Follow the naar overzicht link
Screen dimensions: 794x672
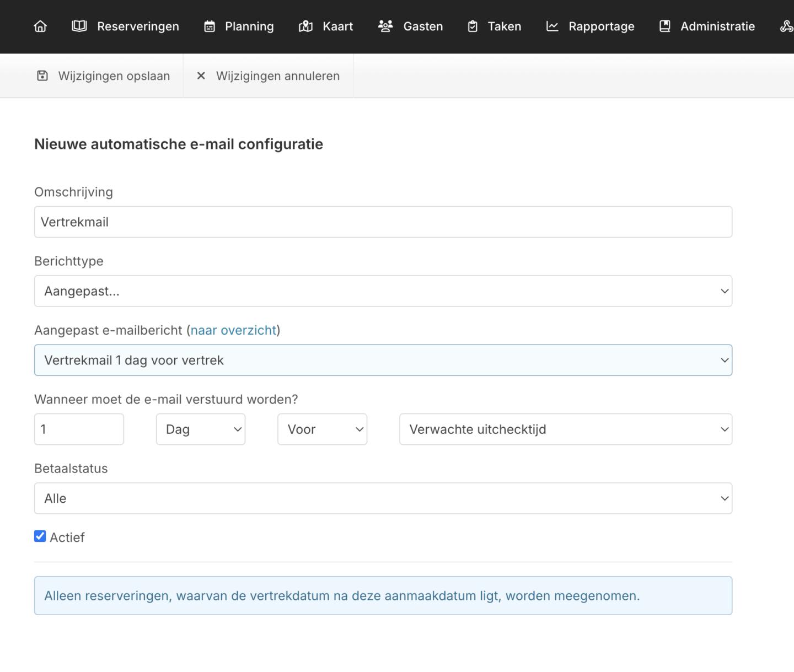[x=233, y=330]
